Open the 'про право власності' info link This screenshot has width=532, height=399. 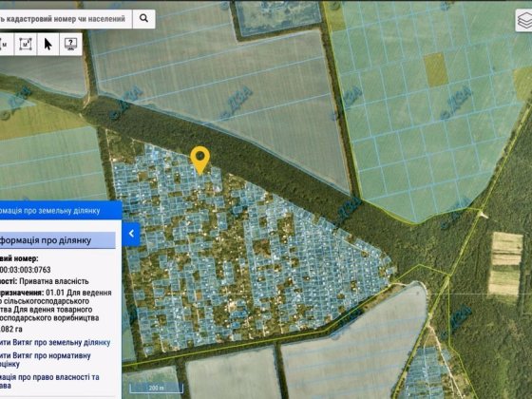[x=49, y=381]
